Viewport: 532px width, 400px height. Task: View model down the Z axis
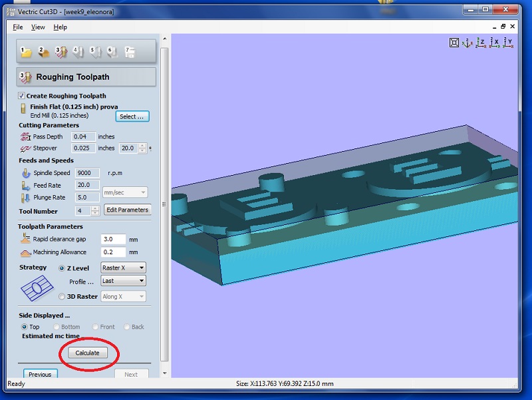click(x=481, y=43)
